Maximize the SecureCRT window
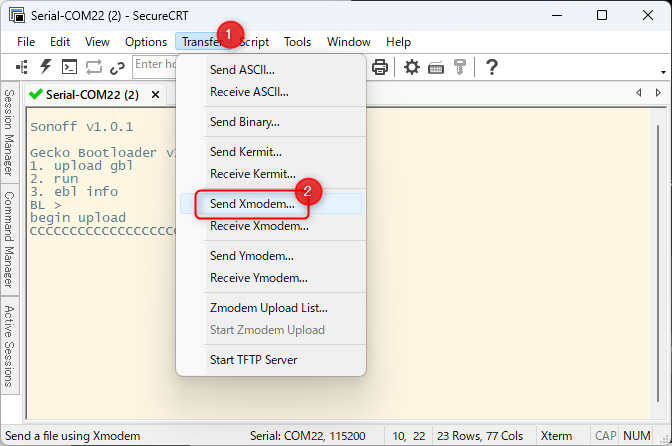 coord(602,15)
